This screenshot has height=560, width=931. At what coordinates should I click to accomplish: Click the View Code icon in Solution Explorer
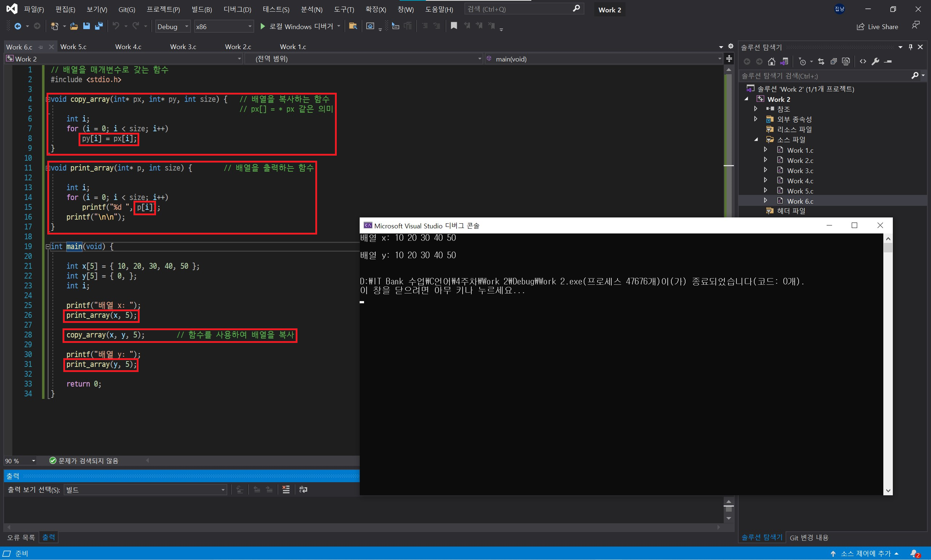tap(863, 61)
